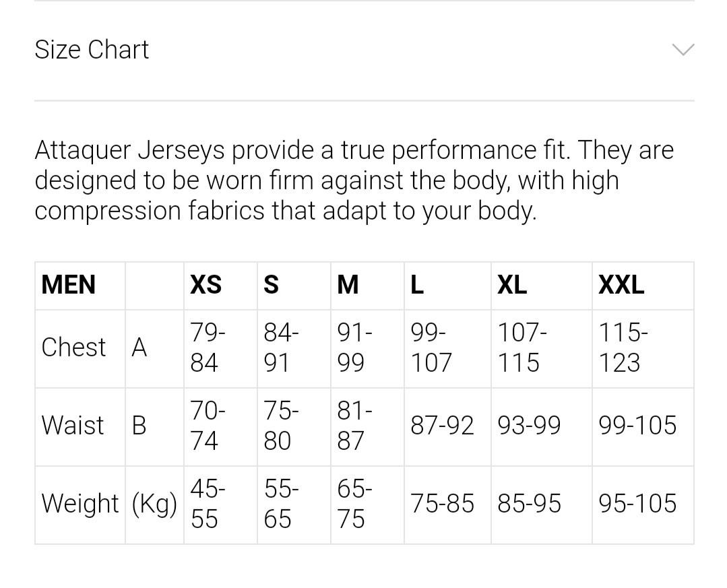Click the Weight row label
The image size is (727, 588).
pyautogui.click(x=80, y=504)
